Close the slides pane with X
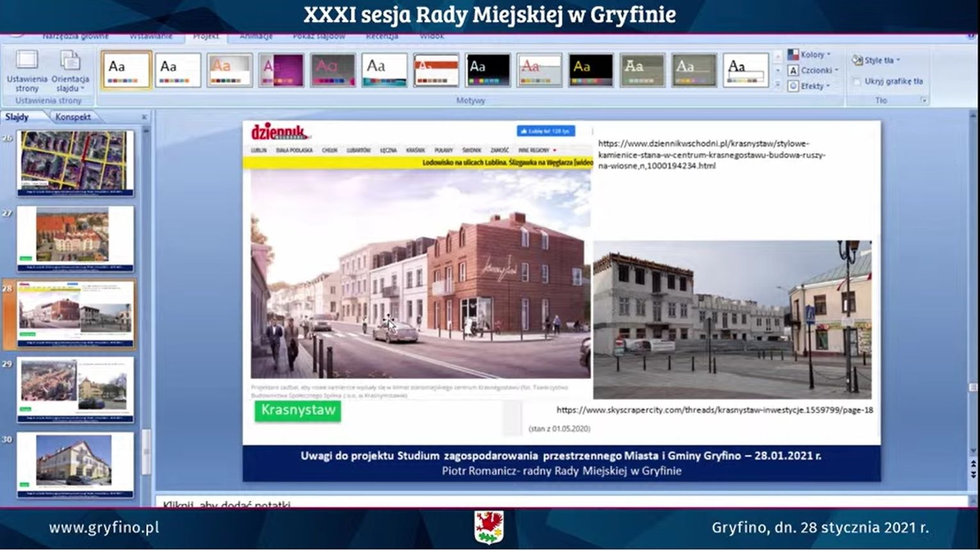 point(144,117)
